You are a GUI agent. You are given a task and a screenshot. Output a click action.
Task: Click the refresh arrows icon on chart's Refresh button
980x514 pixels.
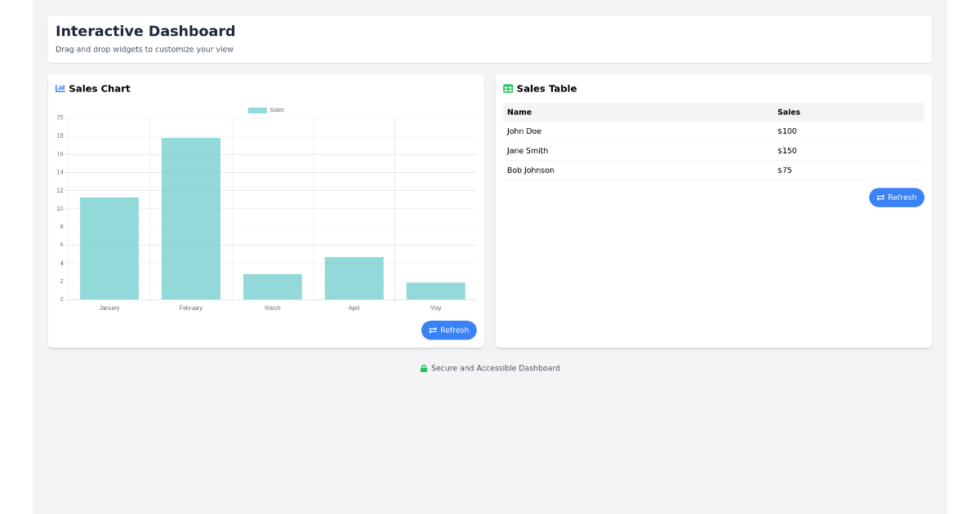(x=431, y=330)
